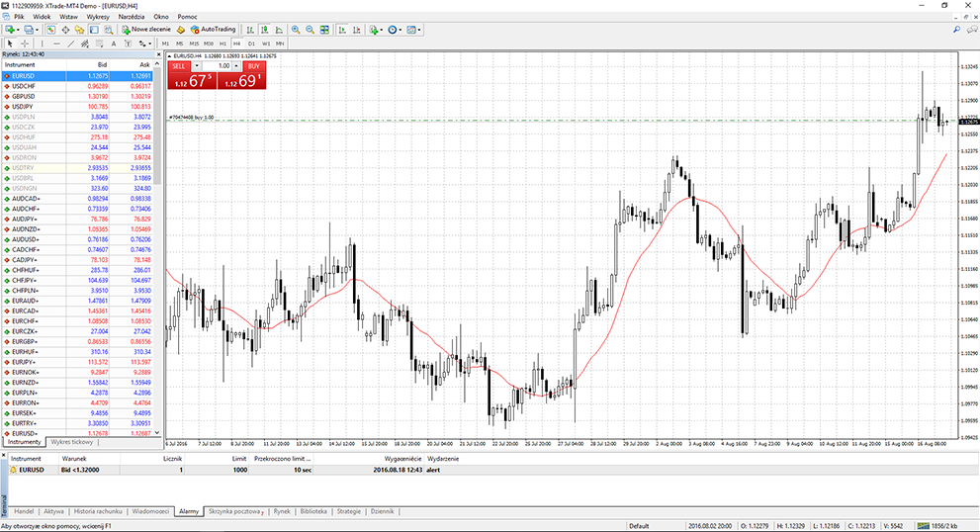Select the crosshair tool

tap(25, 44)
